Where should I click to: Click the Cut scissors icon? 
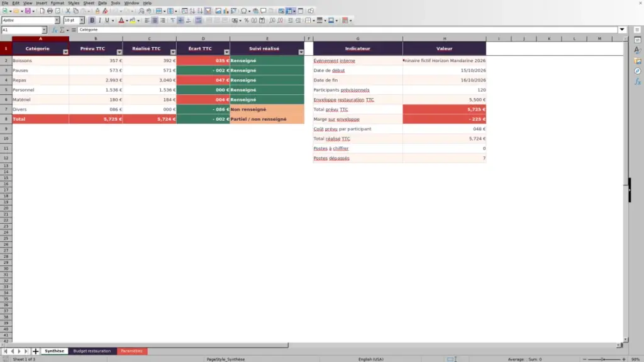[x=68, y=11]
